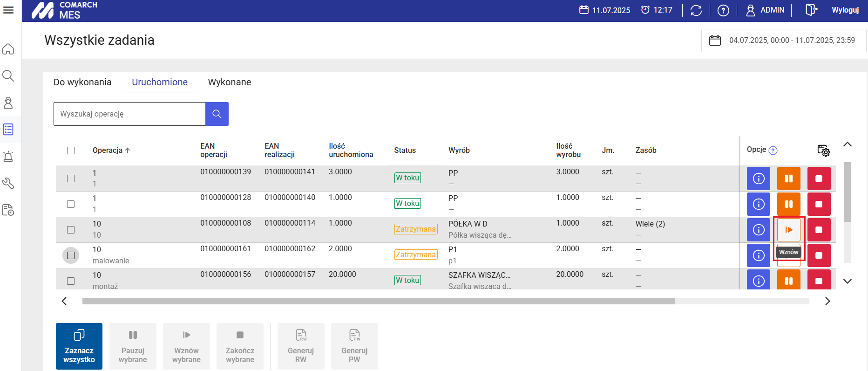The height and width of the screenshot is (371, 868).
Task: Open the home icon in sidebar
Action: (x=8, y=49)
